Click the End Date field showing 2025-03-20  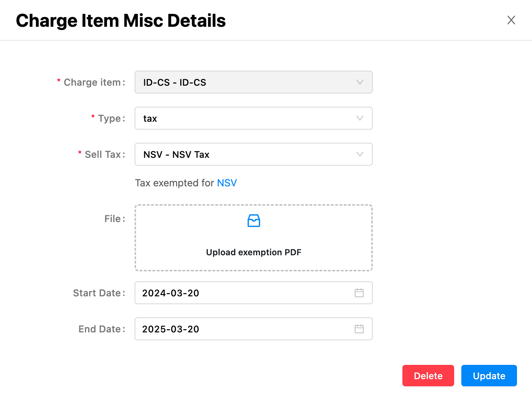[x=243, y=329]
